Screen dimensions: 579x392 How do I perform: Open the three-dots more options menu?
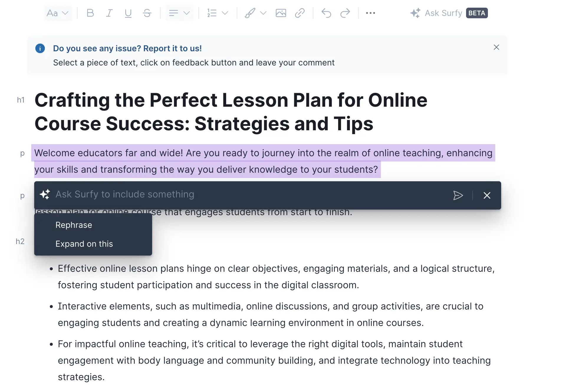370,13
